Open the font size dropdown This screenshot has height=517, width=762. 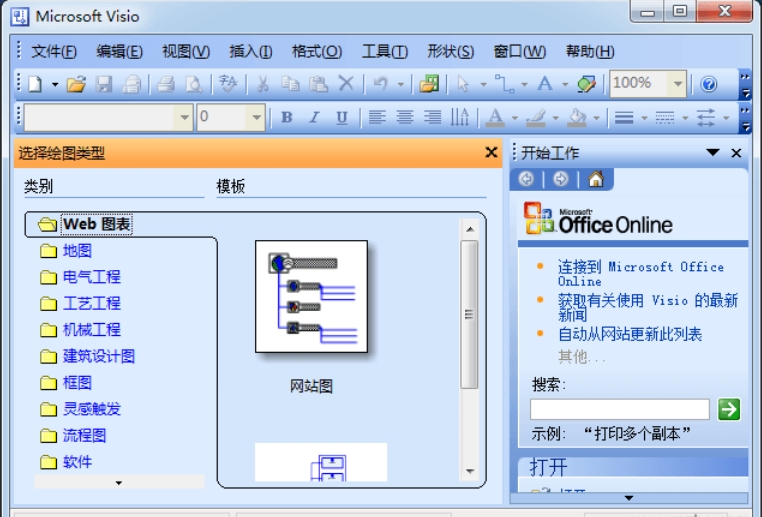256,117
